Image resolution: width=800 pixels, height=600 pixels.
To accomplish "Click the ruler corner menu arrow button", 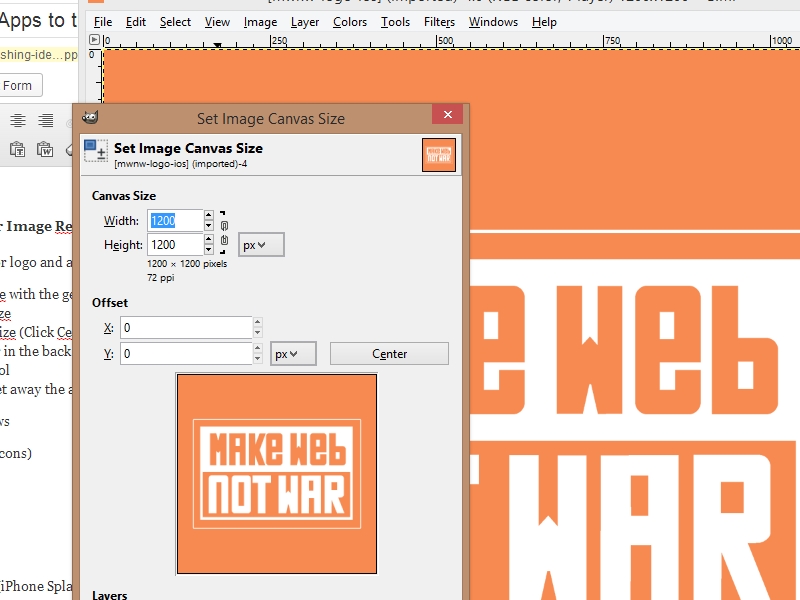I will (x=94, y=39).
